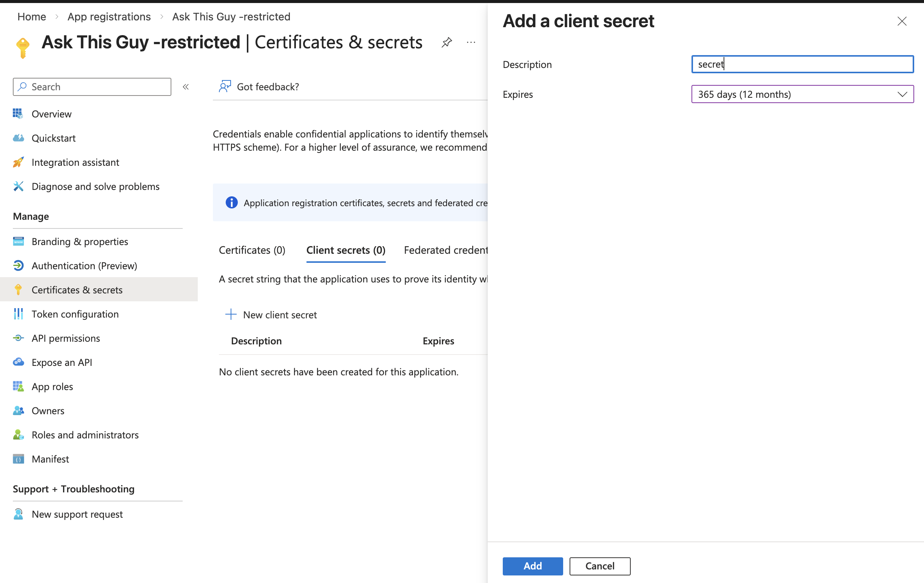
Task: Click the Got feedback icon
Action: coord(225,86)
